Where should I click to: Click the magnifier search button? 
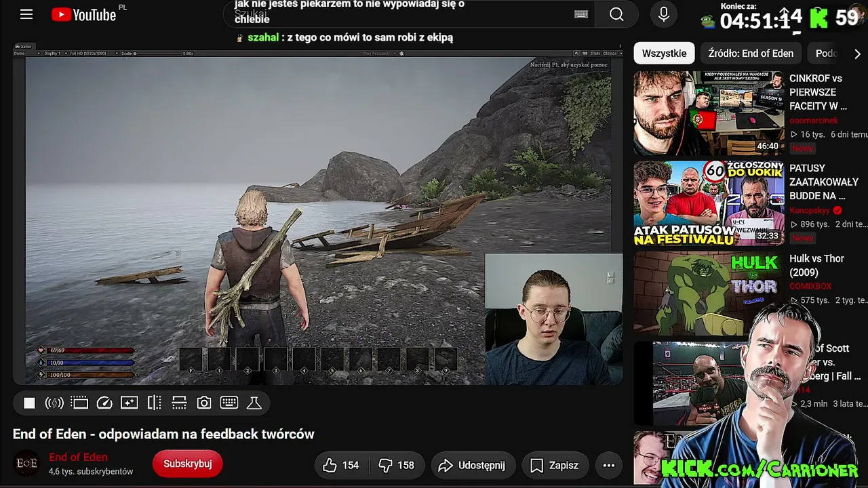(616, 14)
